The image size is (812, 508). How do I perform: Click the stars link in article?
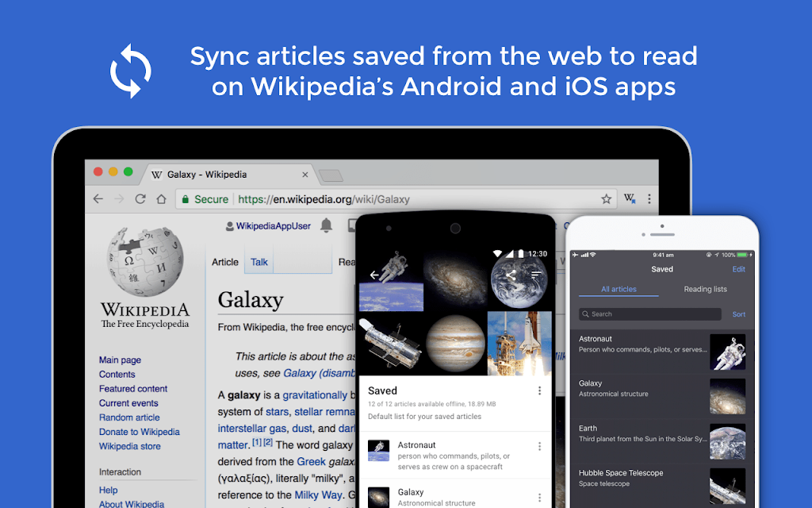(277, 412)
